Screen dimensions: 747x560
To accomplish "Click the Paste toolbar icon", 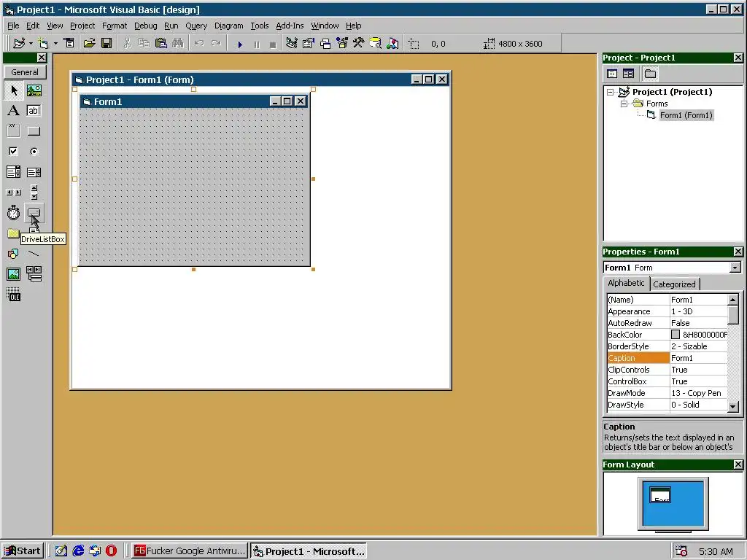I will coord(161,43).
